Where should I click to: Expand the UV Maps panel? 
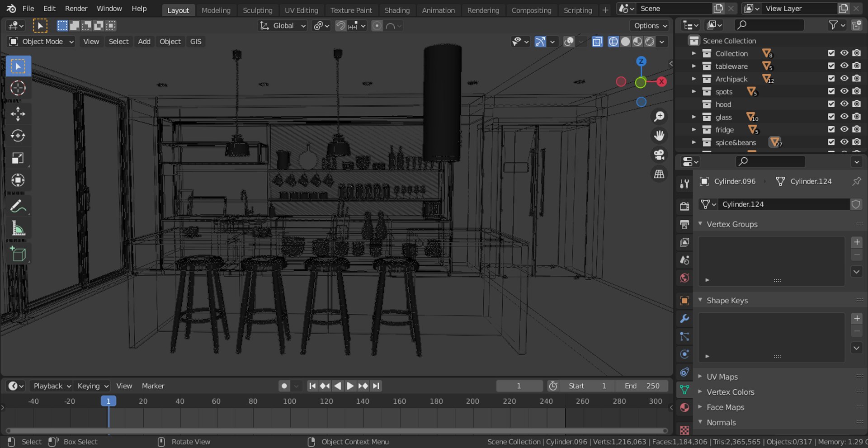(700, 377)
